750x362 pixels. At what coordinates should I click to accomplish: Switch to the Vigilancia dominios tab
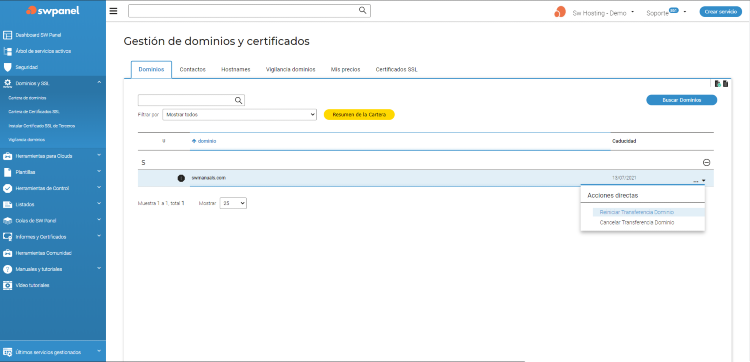click(290, 69)
